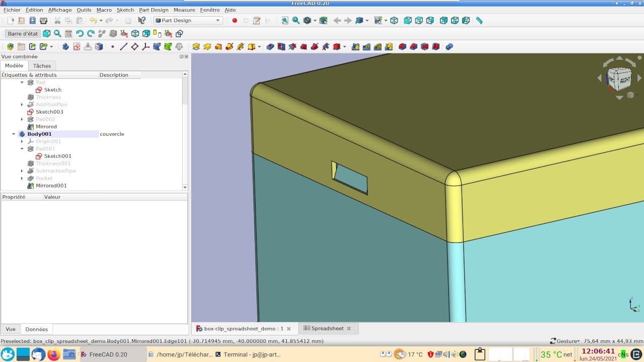Open the /home/jp/Téléchar... taskbar window
This screenshot has width=644, height=362.
[x=180, y=354]
